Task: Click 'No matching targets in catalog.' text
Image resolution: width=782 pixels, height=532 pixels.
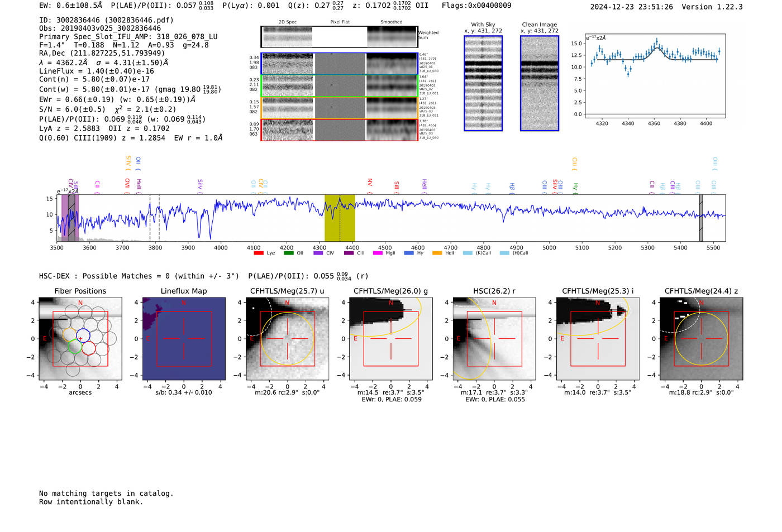Action: [106, 493]
